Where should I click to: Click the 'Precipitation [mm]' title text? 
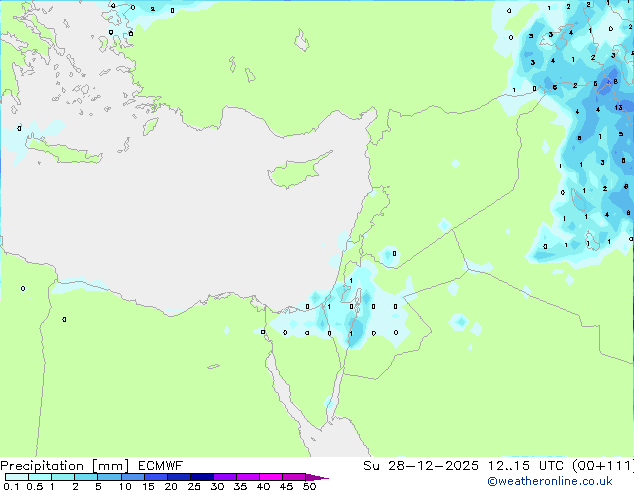pyautogui.click(x=65, y=466)
